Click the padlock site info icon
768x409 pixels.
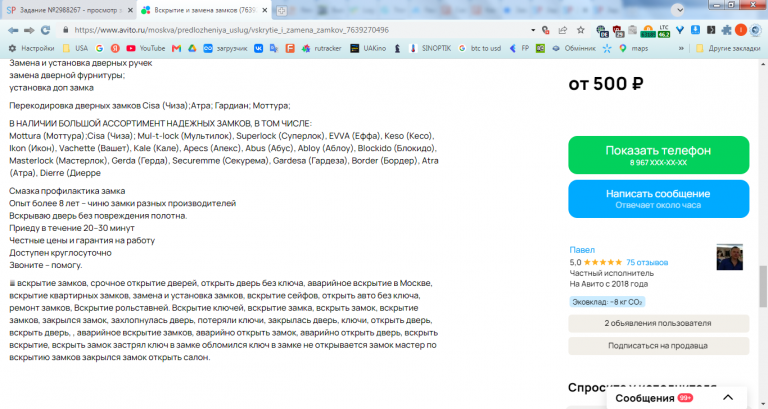tap(65, 30)
